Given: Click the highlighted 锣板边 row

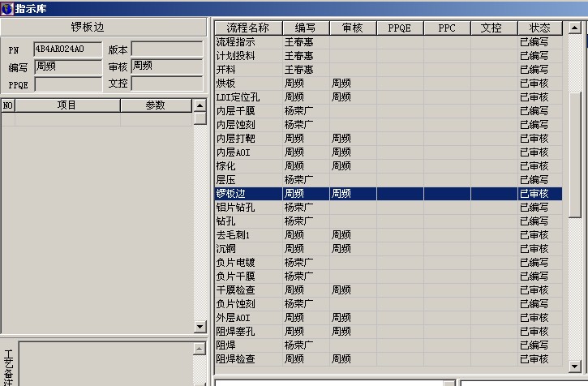Looking at the screenshot, I should click(388, 194).
